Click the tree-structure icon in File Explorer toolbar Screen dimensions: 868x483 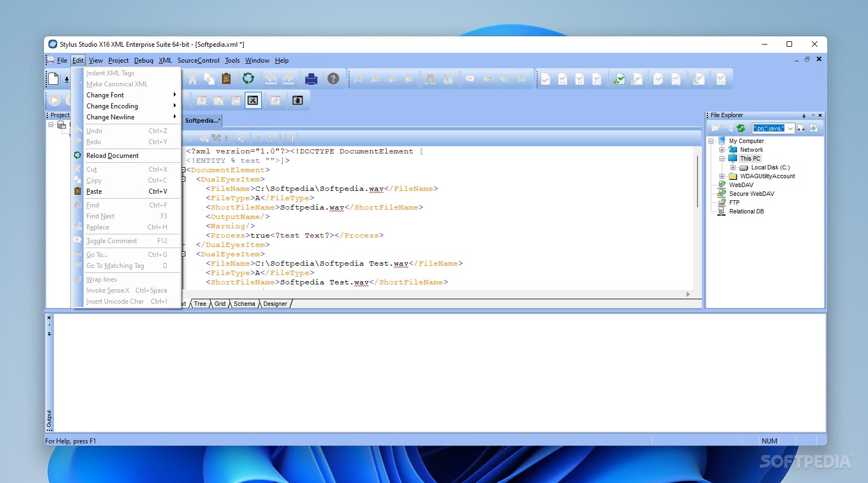pos(728,128)
